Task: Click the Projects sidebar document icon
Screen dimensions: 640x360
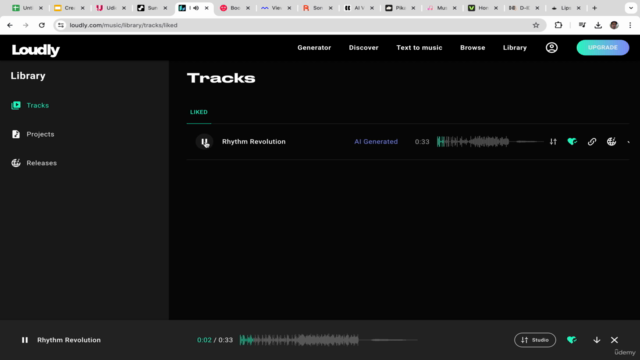Action: tap(16, 134)
